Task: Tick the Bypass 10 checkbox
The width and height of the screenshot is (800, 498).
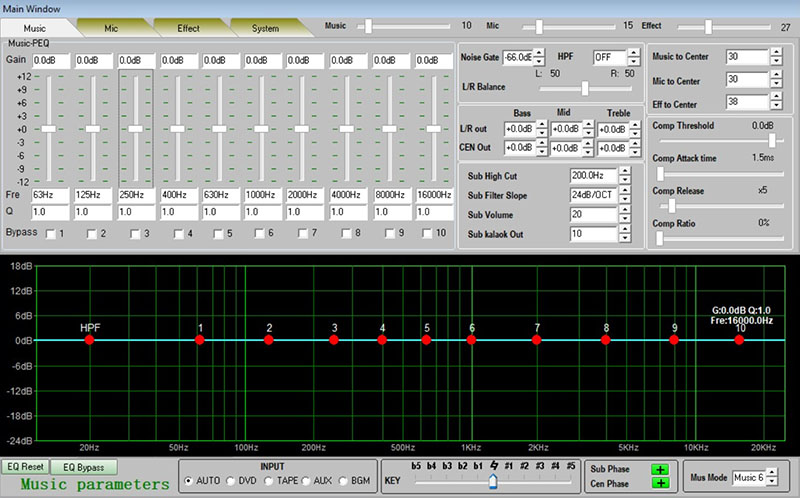Action: [x=427, y=234]
